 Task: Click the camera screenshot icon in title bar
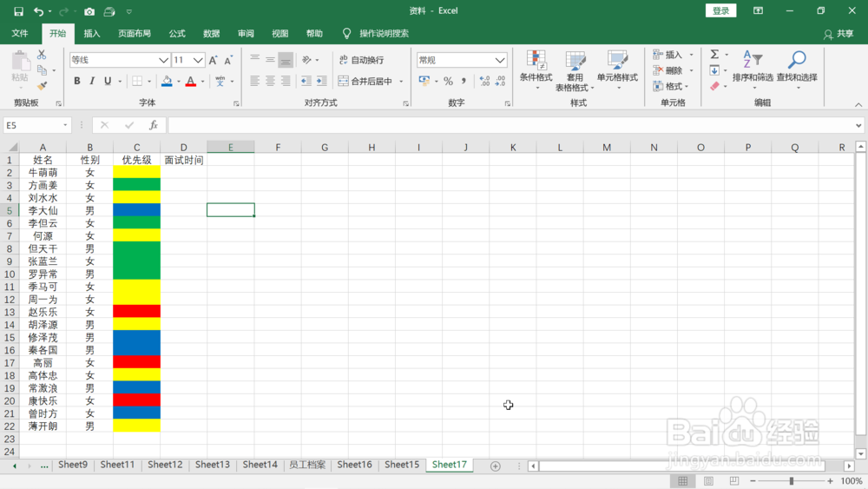(89, 11)
